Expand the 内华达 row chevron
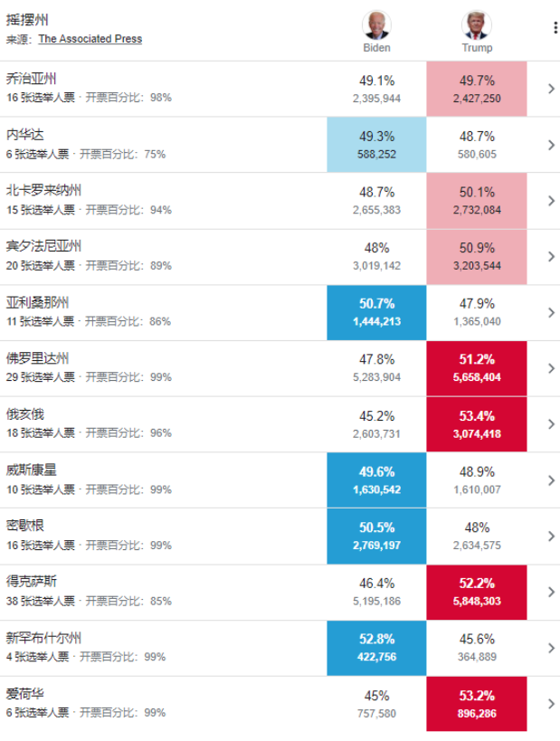Image resolution: width=560 pixels, height=741 pixels. (551, 145)
